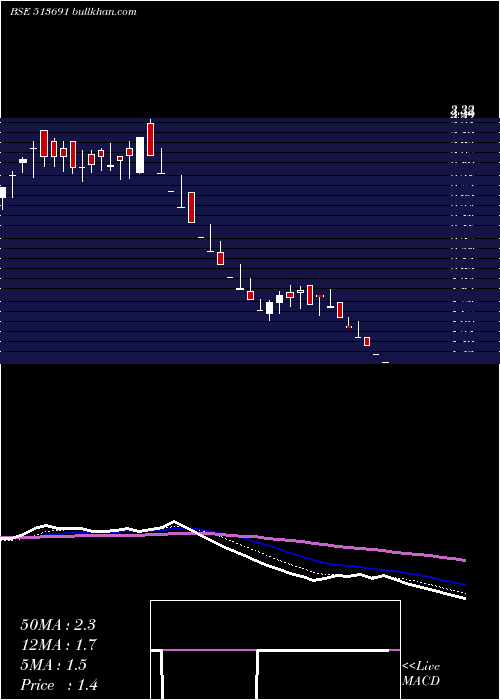Click the "50MA : 2.3" value
The image size is (500, 700).
coord(58,625)
